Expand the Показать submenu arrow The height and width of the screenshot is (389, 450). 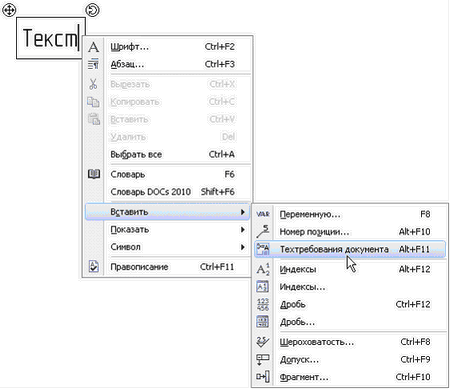point(243,230)
